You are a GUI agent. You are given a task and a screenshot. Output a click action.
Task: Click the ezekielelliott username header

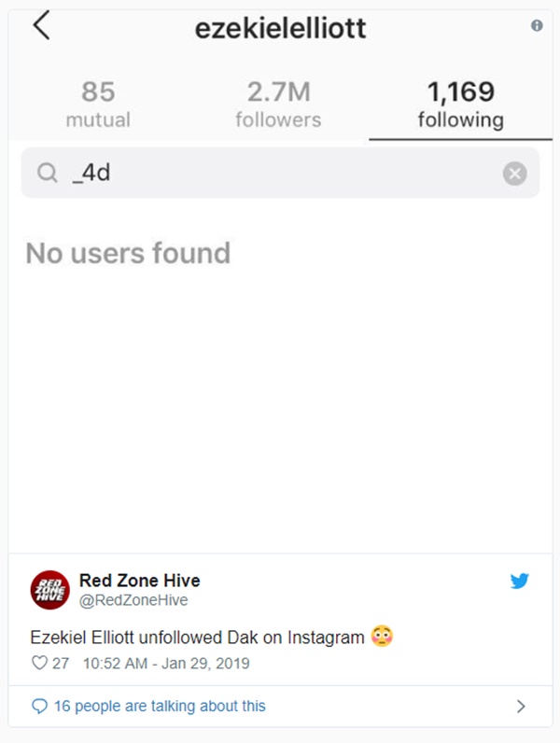click(x=281, y=28)
